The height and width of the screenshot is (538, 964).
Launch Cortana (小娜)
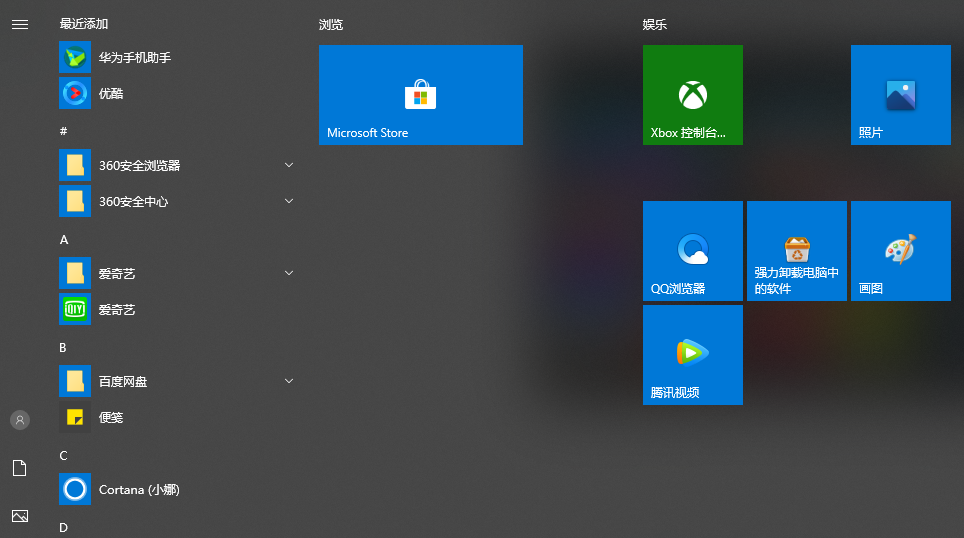pos(138,490)
